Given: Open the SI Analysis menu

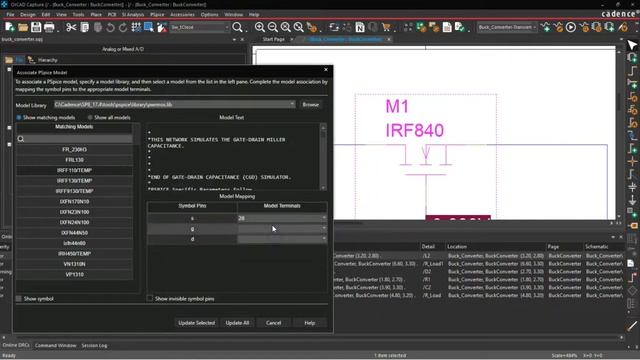Looking at the screenshot, I should [133, 14].
